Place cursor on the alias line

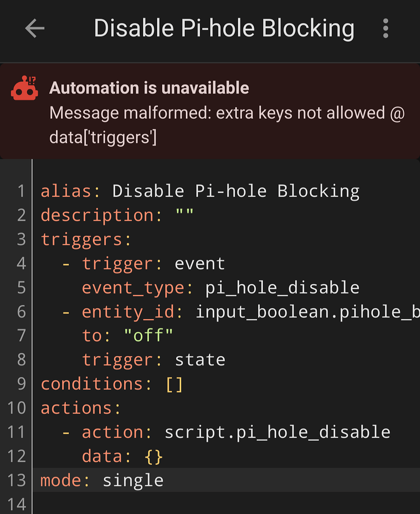click(x=200, y=191)
